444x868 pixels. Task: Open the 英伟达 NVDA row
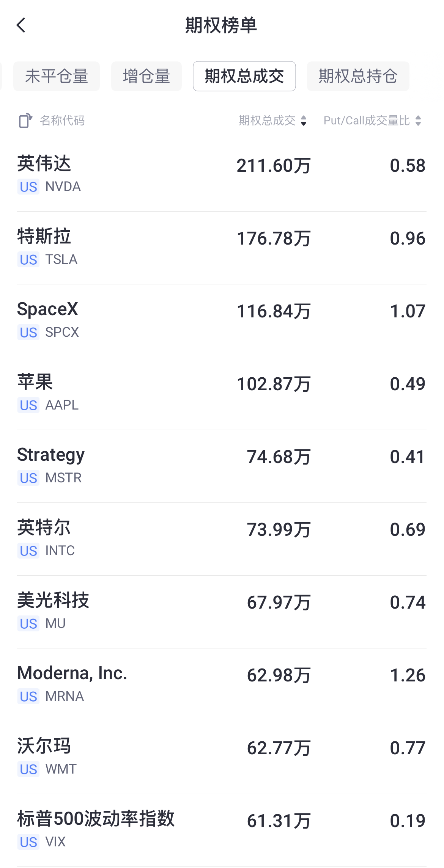click(x=222, y=175)
